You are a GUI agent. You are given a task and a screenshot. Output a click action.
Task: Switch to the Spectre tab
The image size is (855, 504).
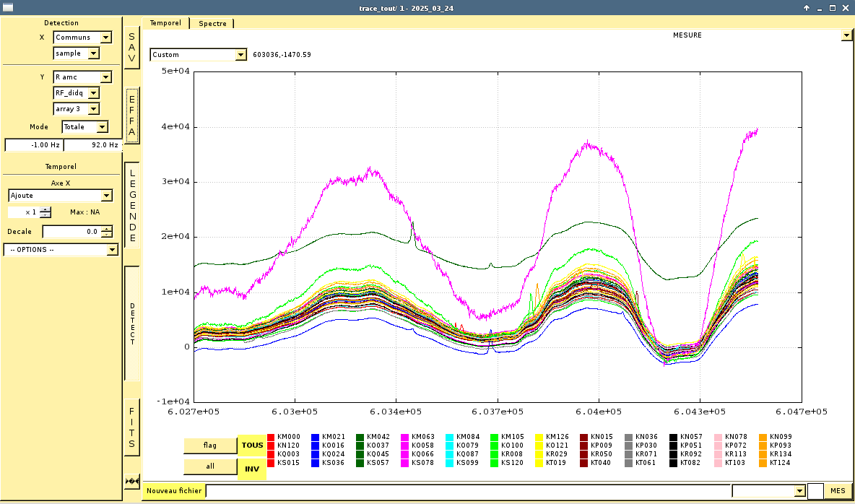pos(212,23)
